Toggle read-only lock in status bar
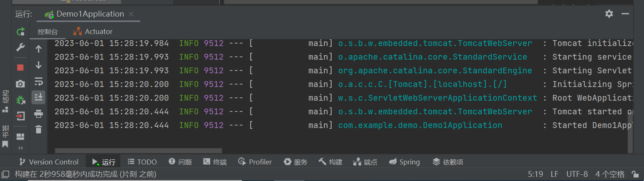This screenshot has width=644, height=181. 635,174
